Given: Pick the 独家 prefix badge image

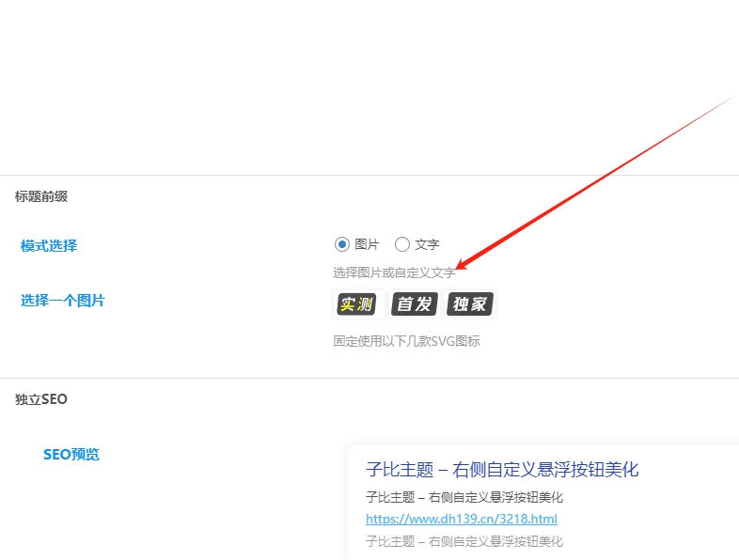Looking at the screenshot, I should click(470, 303).
